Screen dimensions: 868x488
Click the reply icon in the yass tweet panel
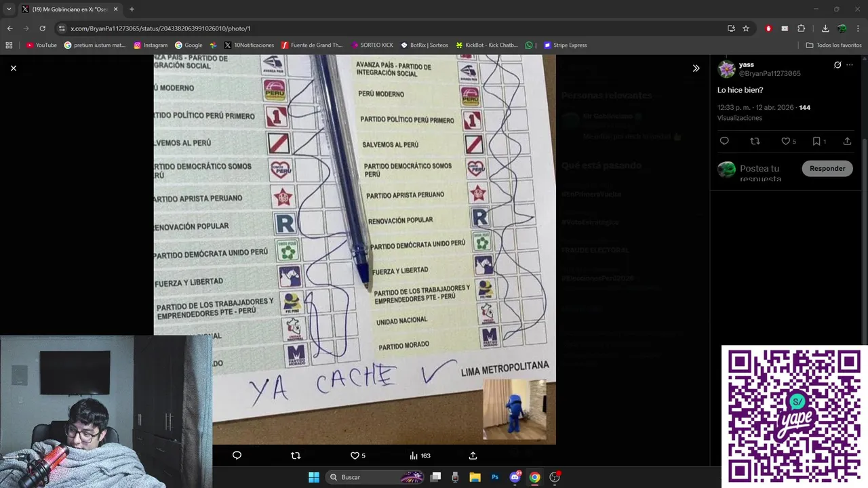(724, 141)
